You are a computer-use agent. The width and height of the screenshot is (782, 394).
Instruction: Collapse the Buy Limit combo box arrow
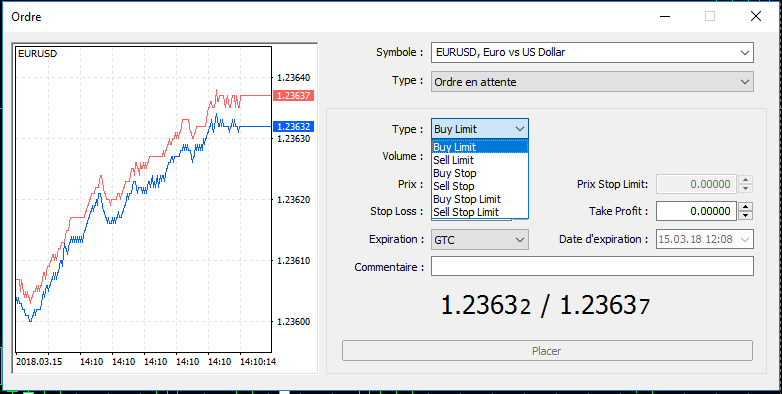(520, 129)
